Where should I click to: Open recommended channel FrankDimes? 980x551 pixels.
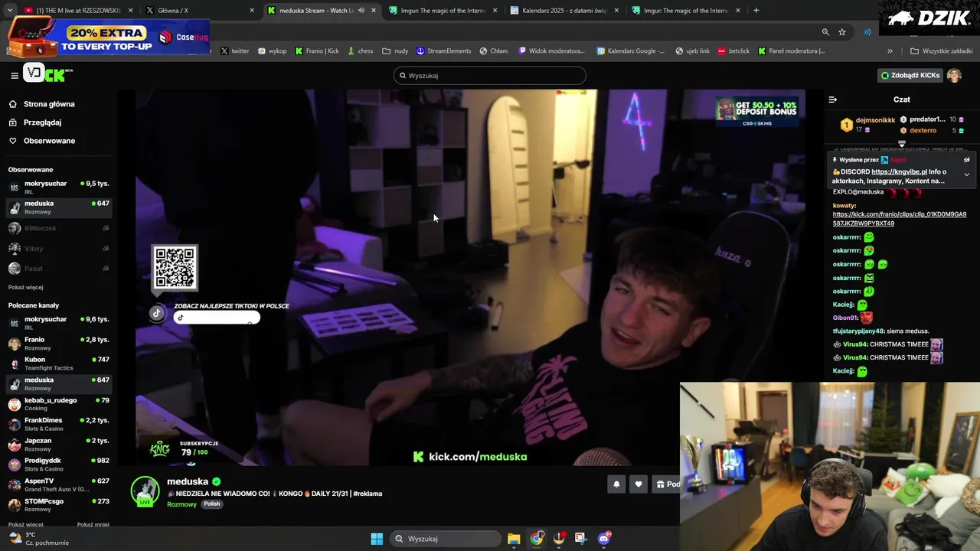(x=58, y=424)
